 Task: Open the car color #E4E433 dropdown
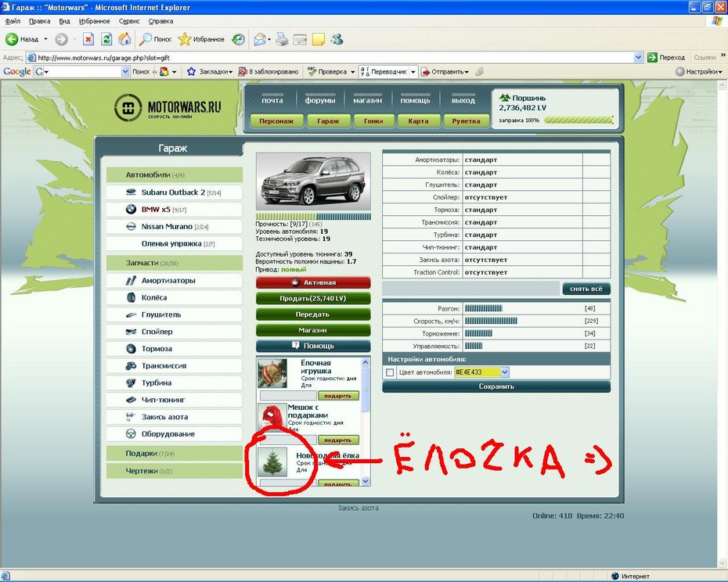(x=505, y=372)
